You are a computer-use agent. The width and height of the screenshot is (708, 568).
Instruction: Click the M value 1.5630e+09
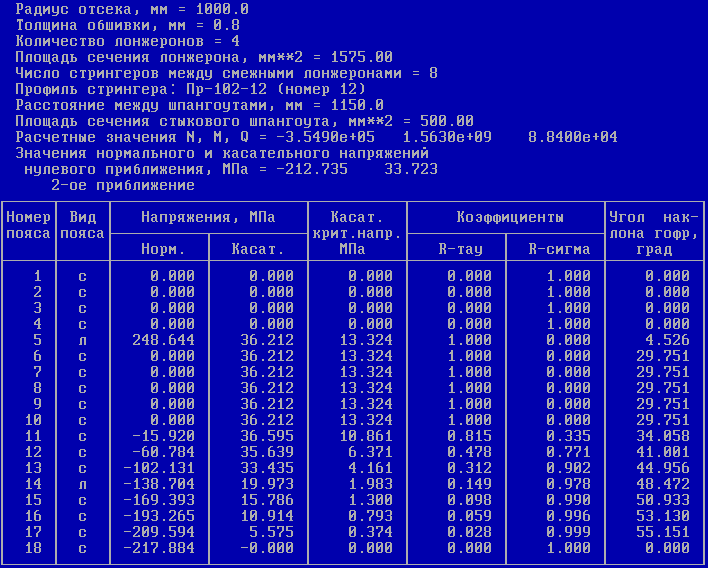point(447,137)
